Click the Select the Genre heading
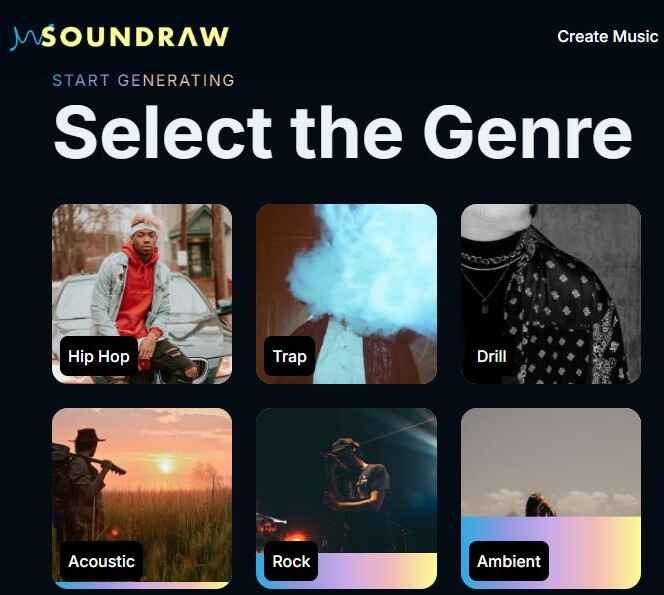Viewport: 664px width, 595px height. coord(343,132)
